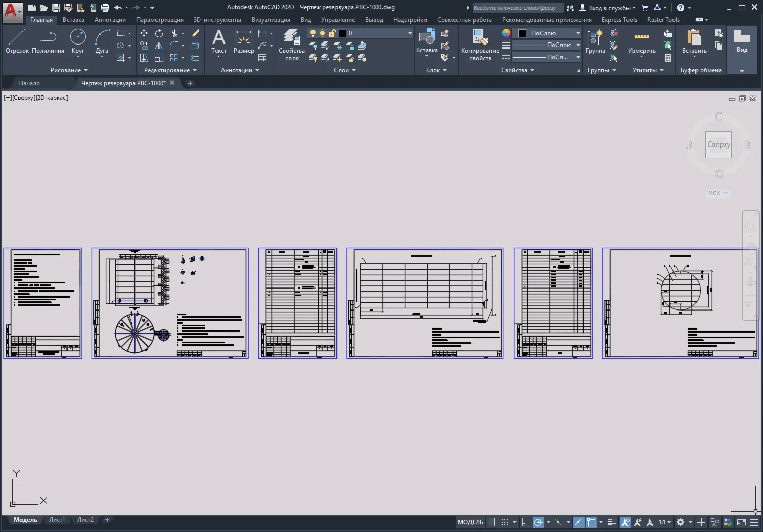
Task: Insert a table with Table icon
Action: coord(262,58)
